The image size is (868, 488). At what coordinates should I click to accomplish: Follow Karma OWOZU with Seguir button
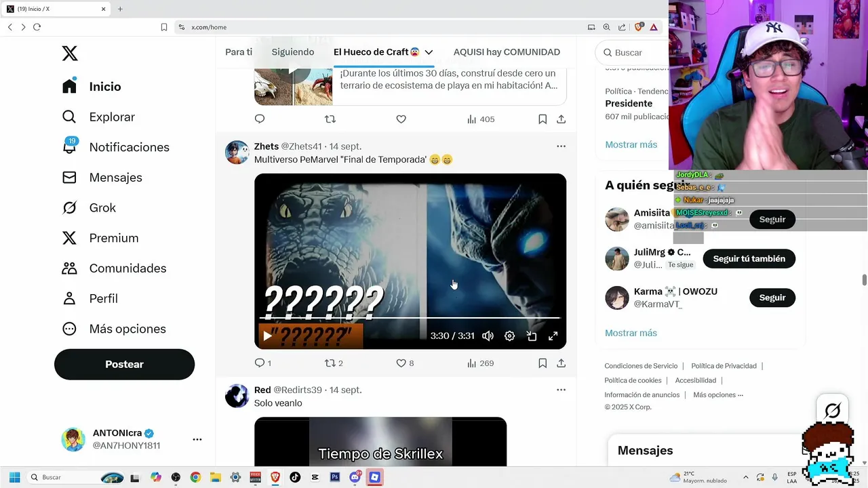coord(772,298)
